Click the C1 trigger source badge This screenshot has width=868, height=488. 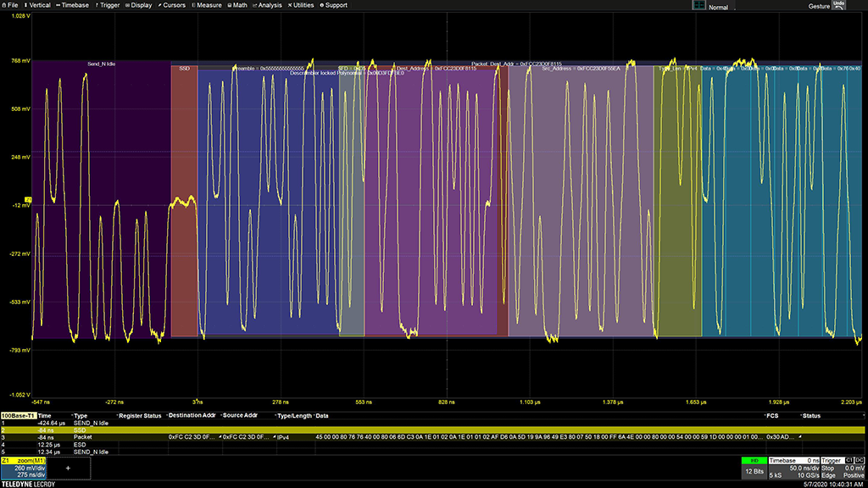click(849, 460)
